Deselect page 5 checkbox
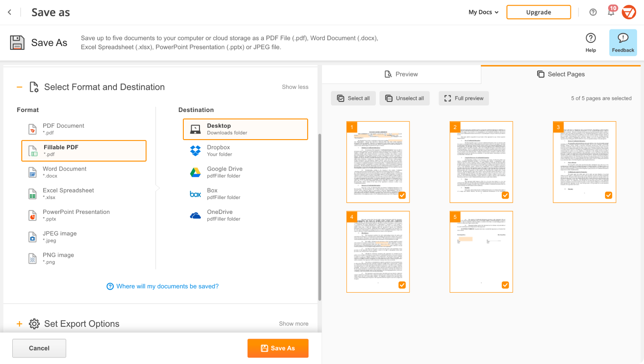Image resolution: width=644 pixels, height=364 pixels. point(505,284)
